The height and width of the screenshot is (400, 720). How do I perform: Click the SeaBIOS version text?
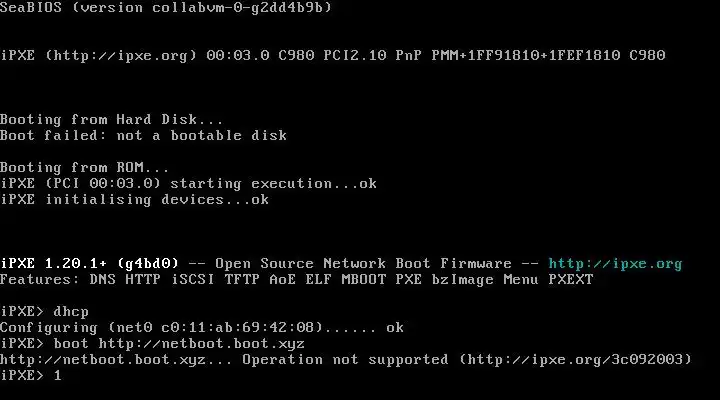pos(166,8)
